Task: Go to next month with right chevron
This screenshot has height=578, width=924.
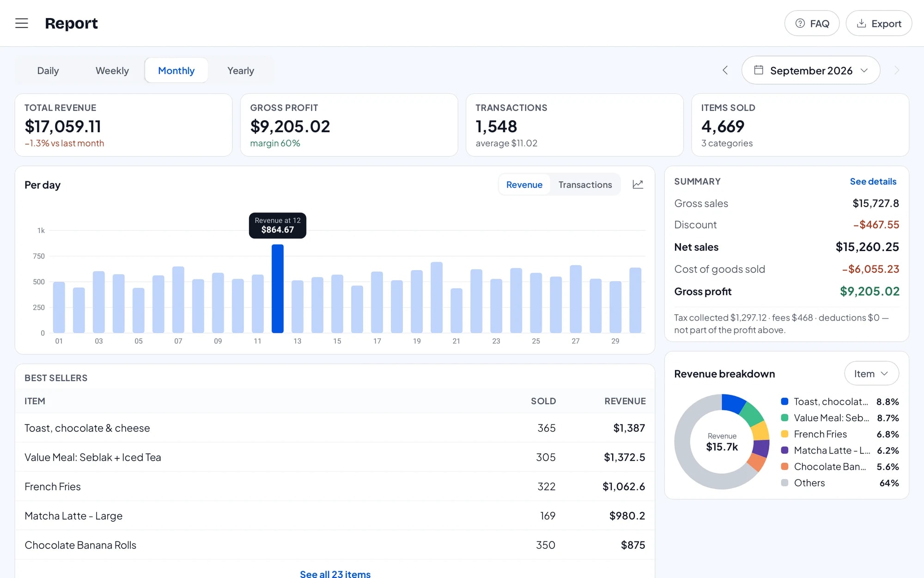Action: [897, 70]
